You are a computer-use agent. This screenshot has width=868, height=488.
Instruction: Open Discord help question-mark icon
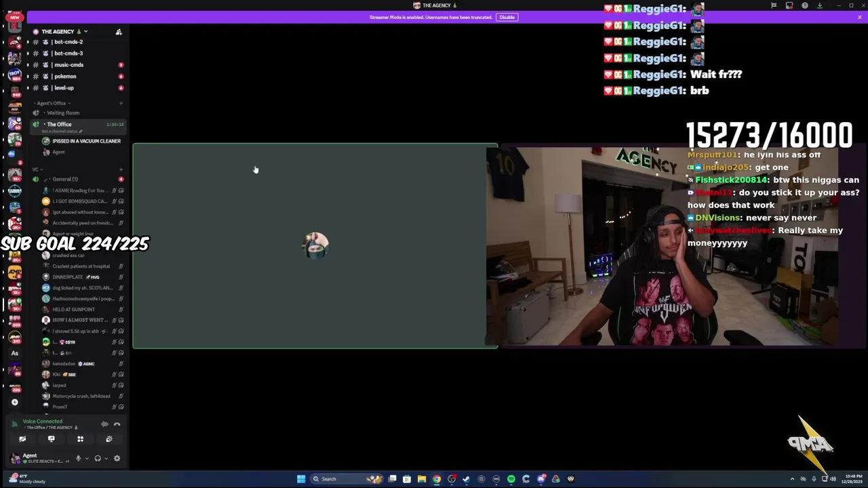pyautogui.click(x=805, y=5)
